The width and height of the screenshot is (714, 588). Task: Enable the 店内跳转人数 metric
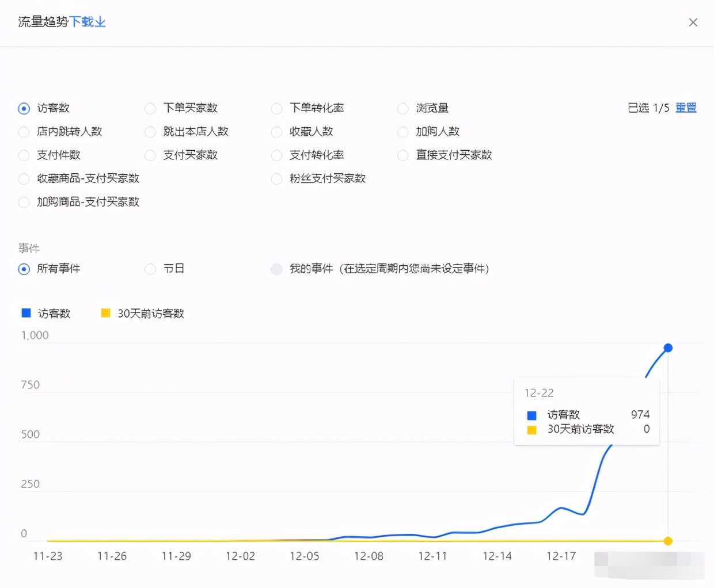(24, 132)
